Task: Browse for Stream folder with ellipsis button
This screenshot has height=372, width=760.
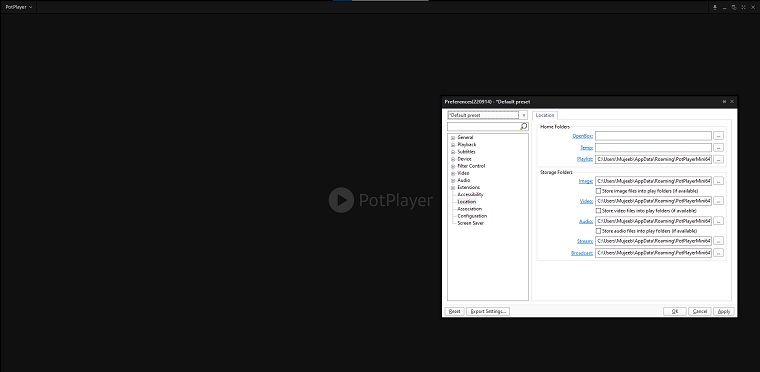Action: 719,241
